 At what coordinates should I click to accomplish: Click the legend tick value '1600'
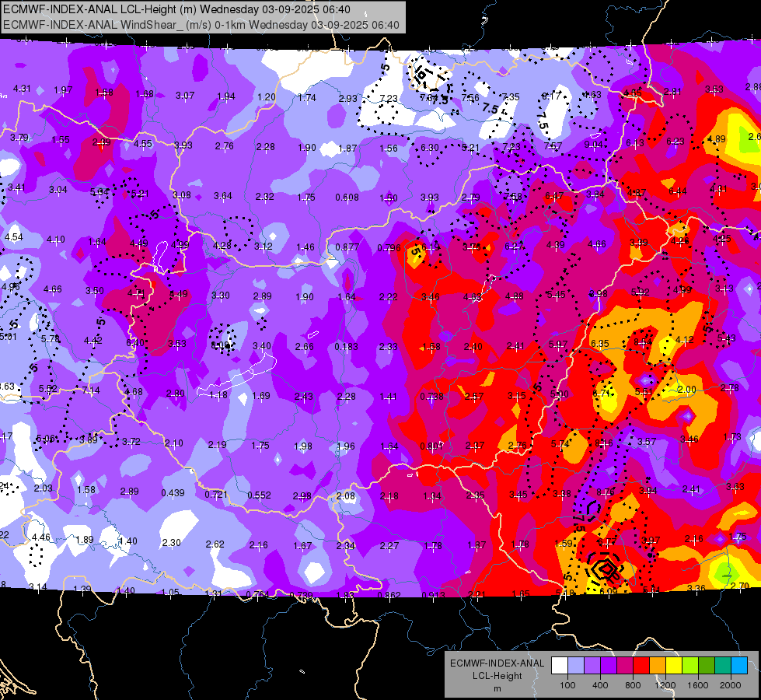698,685
